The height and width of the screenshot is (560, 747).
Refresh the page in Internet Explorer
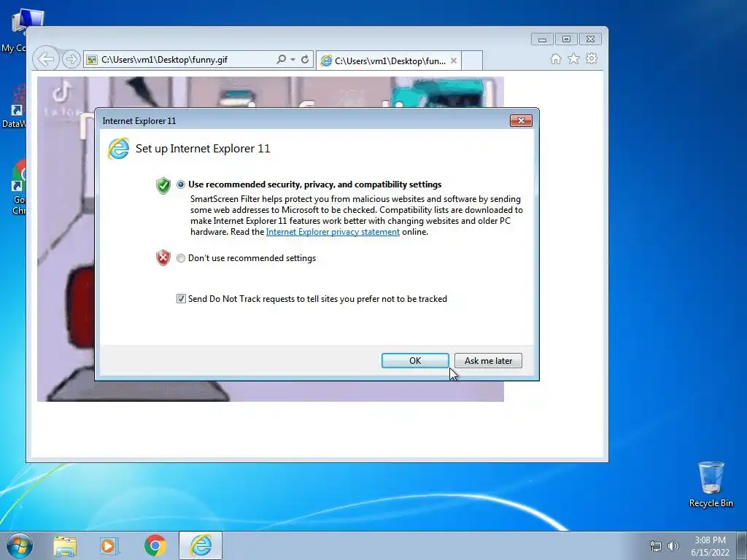coord(305,60)
